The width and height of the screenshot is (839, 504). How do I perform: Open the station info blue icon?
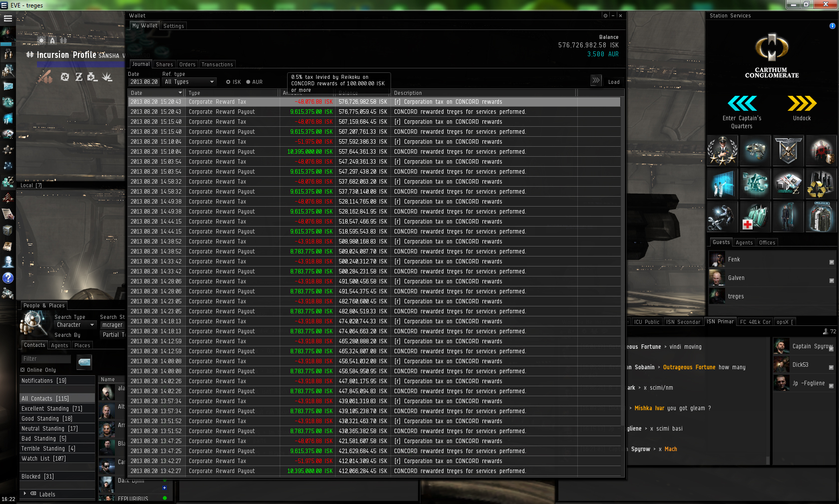click(833, 26)
